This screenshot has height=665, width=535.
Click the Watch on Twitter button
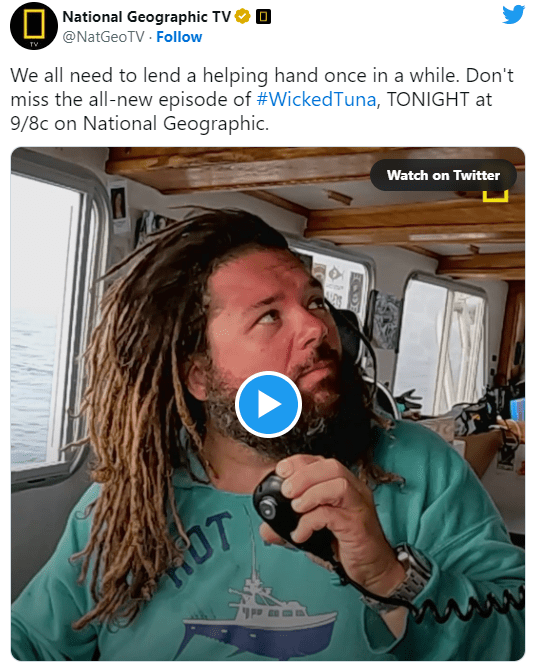[443, 175]
